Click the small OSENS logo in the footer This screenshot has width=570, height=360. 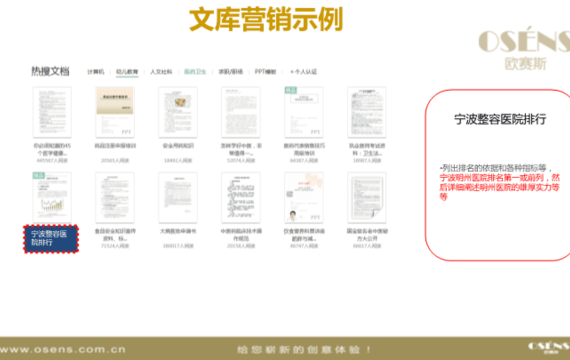tap(548, 347)
